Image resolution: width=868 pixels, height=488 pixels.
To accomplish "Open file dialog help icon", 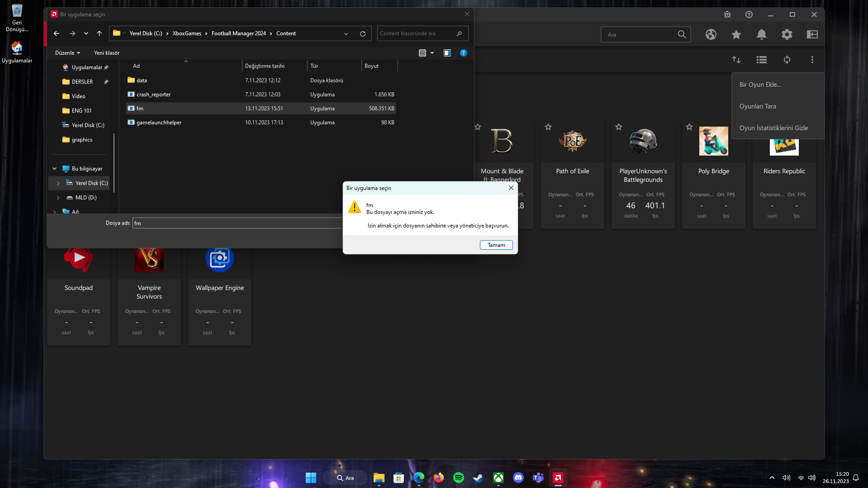I will pyautogui.click(x=464, y=53).
